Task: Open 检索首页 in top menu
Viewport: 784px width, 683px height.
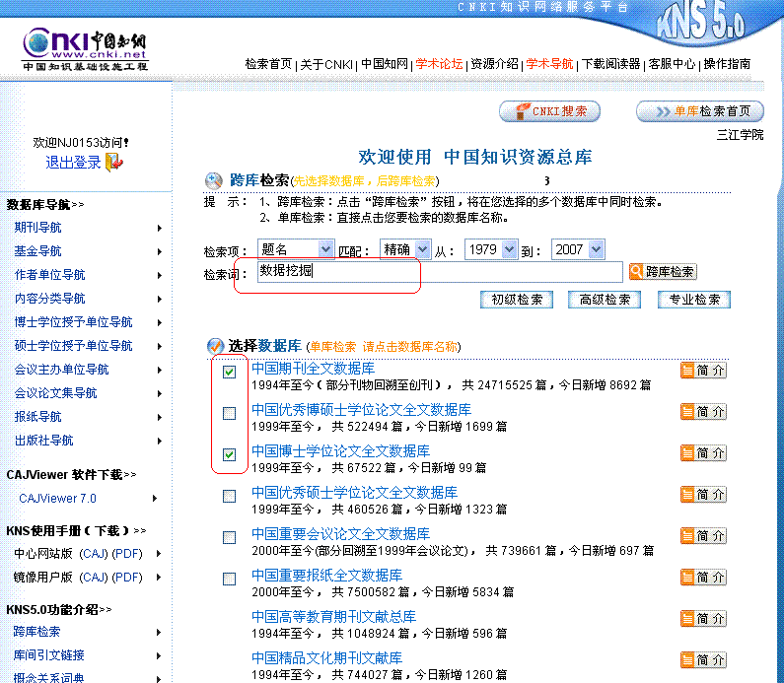Action: click(x=268, y=64)
